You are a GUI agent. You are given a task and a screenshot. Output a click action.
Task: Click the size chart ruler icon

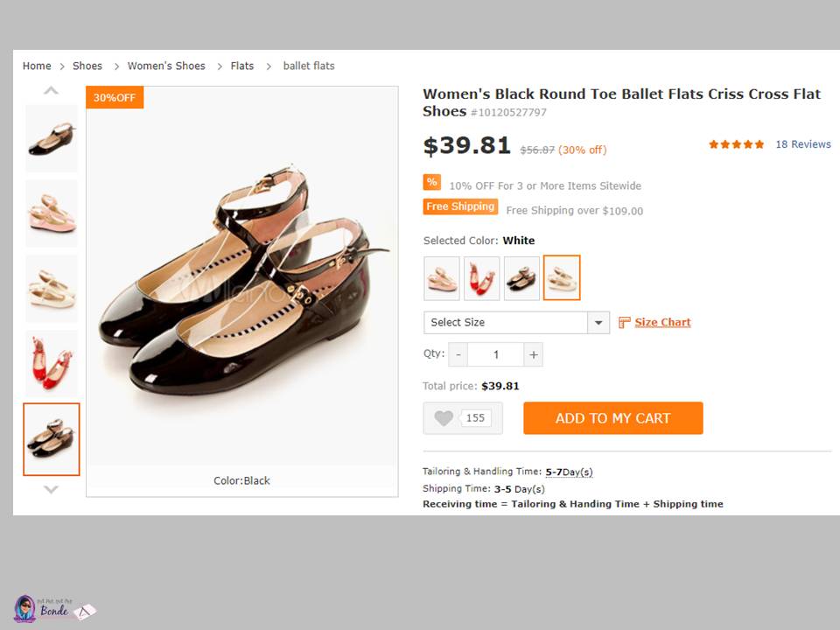click(624, 323)
